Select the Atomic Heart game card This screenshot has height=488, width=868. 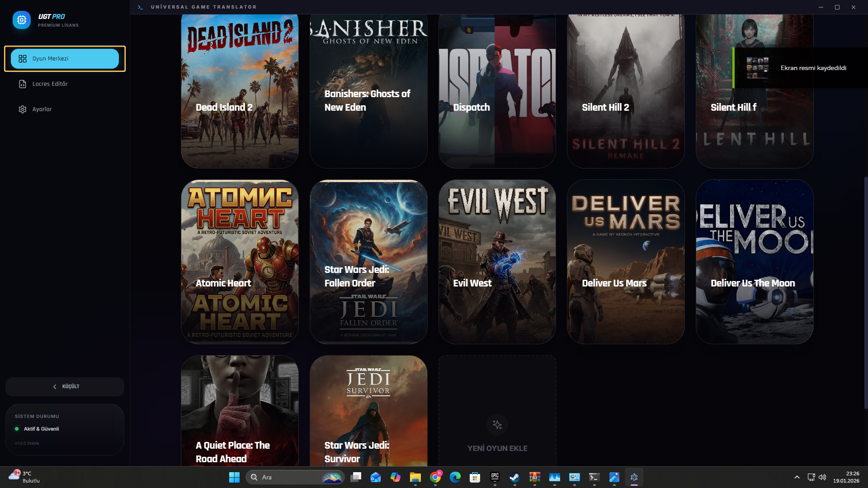(x=240, y=262)
